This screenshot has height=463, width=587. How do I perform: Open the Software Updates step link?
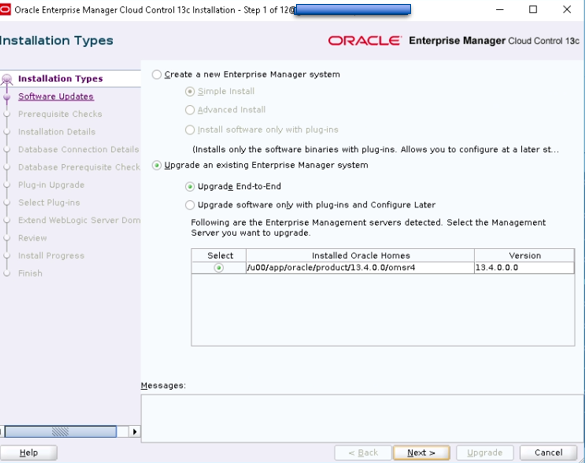56,97
